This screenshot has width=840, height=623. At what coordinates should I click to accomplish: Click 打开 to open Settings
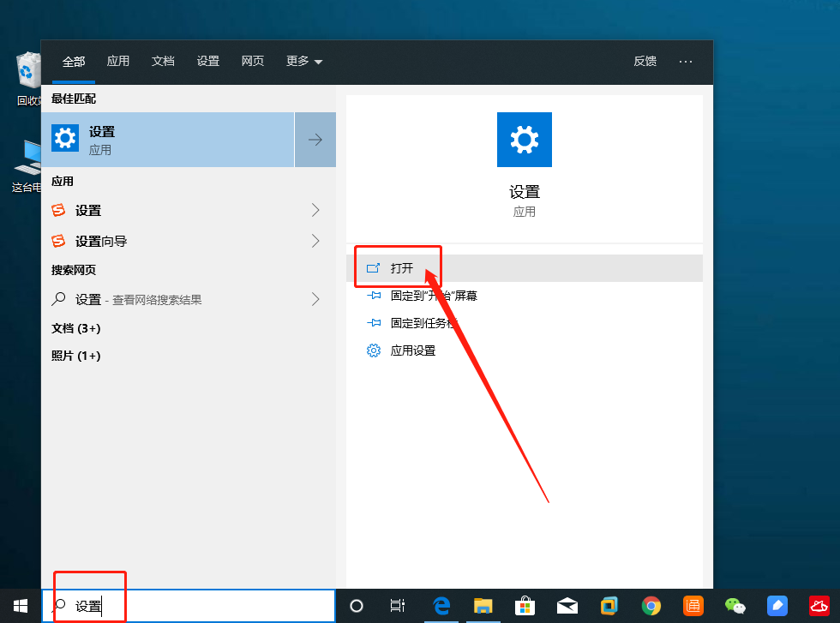(402, 268)
